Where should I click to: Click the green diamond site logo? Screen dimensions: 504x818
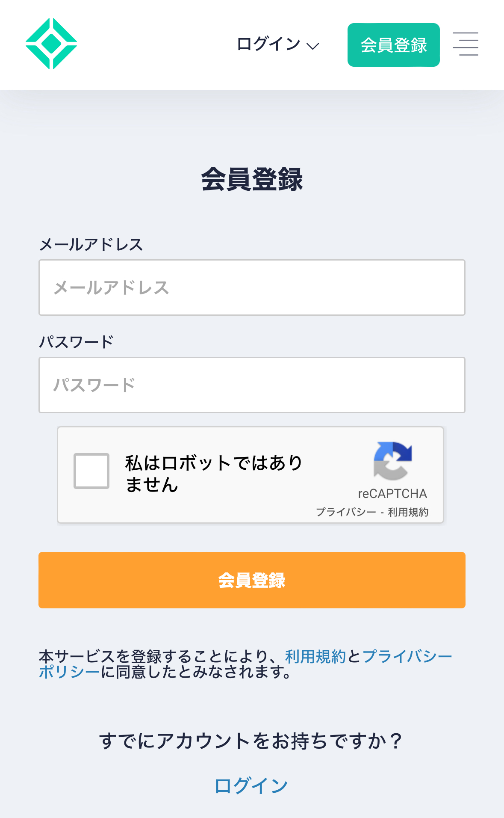pos(51,44)
